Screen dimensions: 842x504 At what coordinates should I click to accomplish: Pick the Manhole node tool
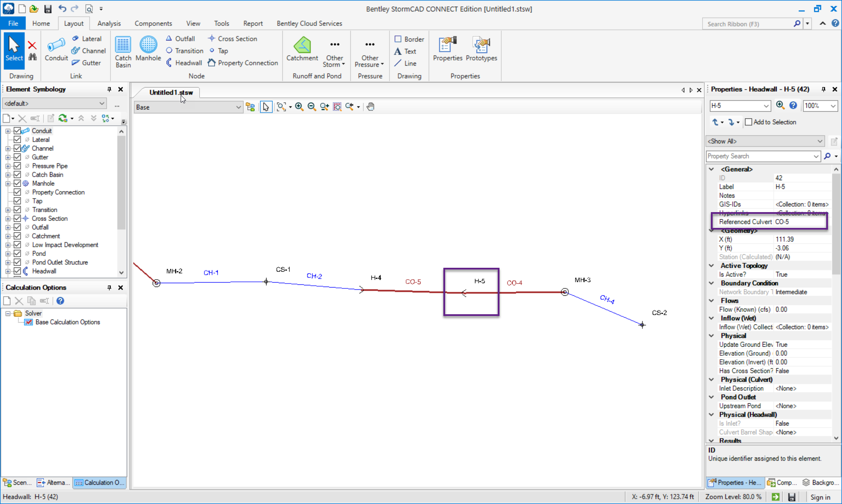click(x=148, y=49)
